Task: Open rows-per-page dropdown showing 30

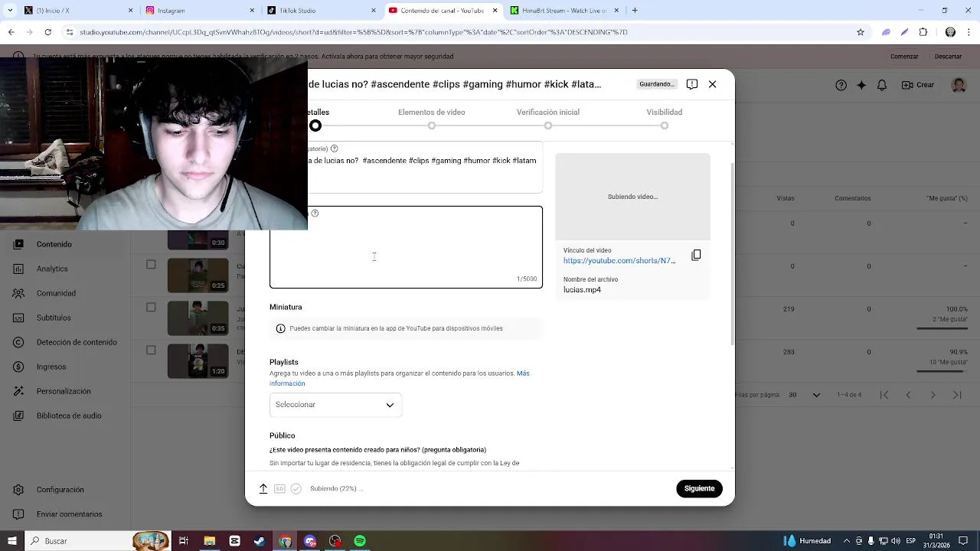Action: (x=804, y=395)
